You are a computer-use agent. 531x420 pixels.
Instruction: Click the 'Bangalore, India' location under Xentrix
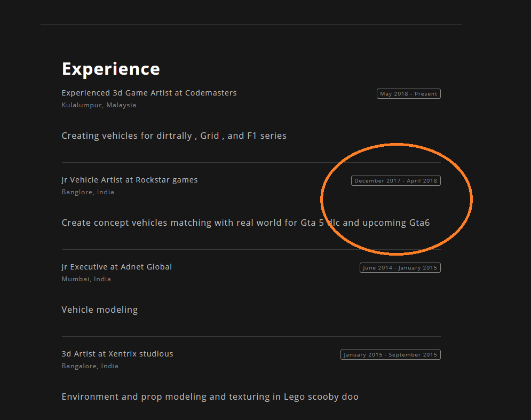point(90,366)
